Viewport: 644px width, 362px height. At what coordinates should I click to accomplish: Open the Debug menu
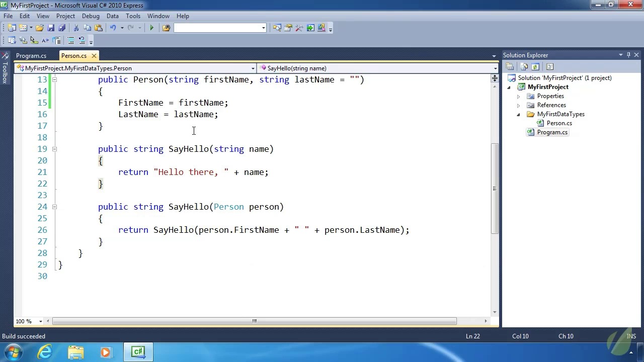(x=91, y=16)
